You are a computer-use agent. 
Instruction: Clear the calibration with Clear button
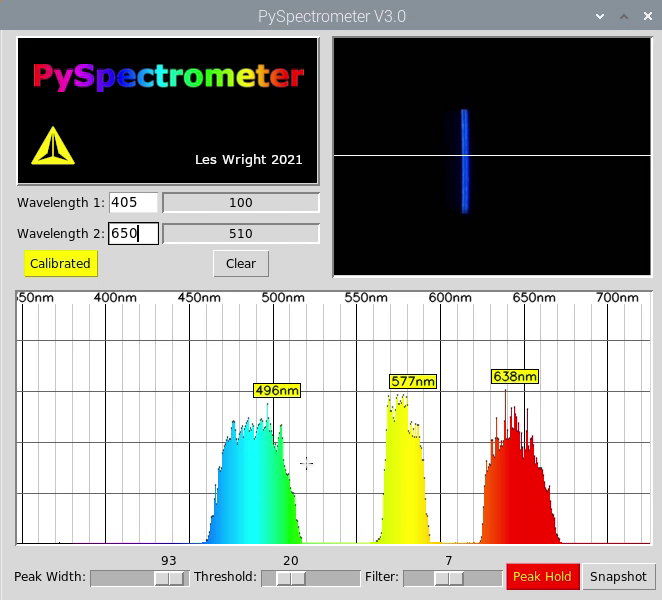coord(241,263)
